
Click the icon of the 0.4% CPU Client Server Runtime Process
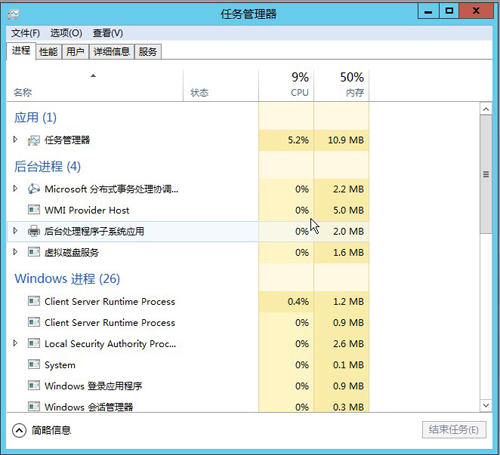pyautogui.click(x=34, y=301)
